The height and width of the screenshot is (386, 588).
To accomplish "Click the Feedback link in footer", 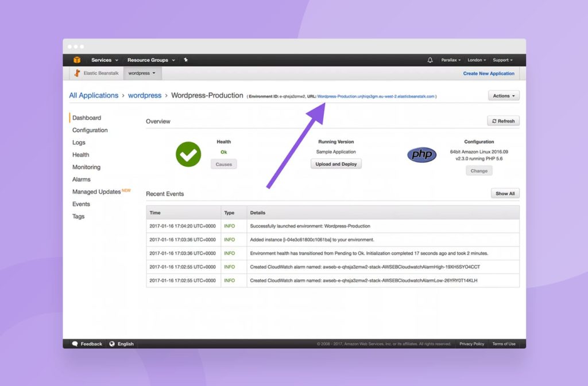I will (x=91, y=344).
